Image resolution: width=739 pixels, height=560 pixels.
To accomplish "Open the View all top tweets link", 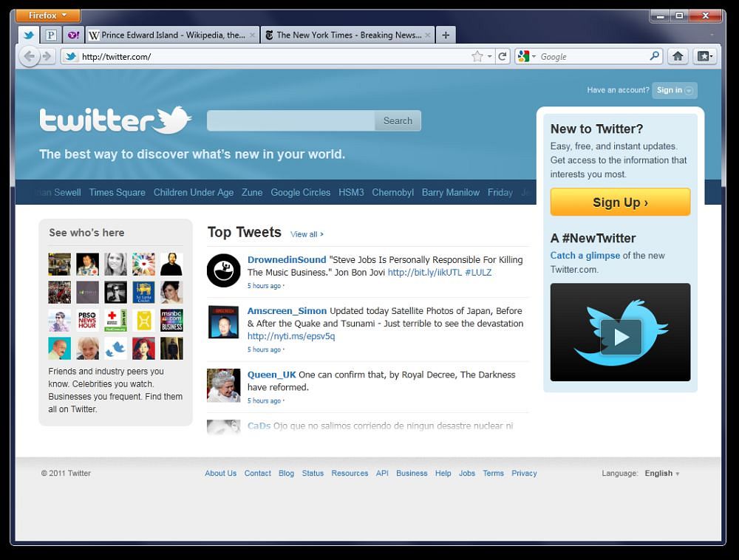I will point(307,234).
